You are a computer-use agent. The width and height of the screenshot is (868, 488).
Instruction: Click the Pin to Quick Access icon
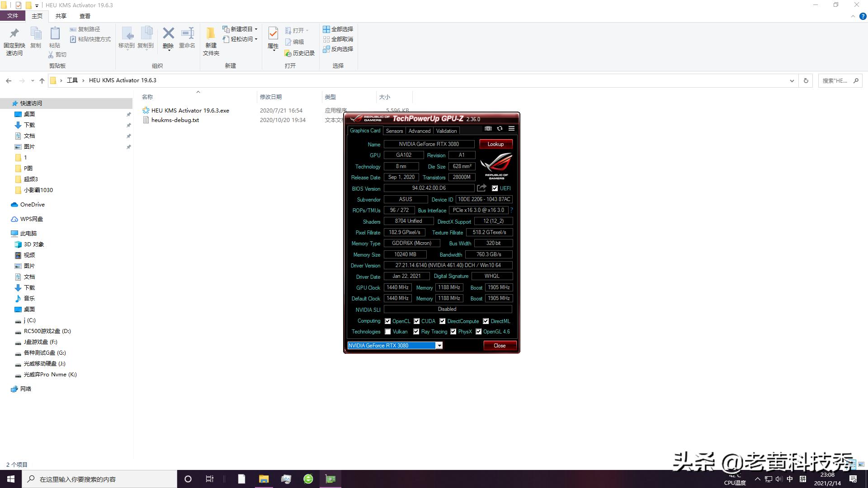click(x=14, y=33)
